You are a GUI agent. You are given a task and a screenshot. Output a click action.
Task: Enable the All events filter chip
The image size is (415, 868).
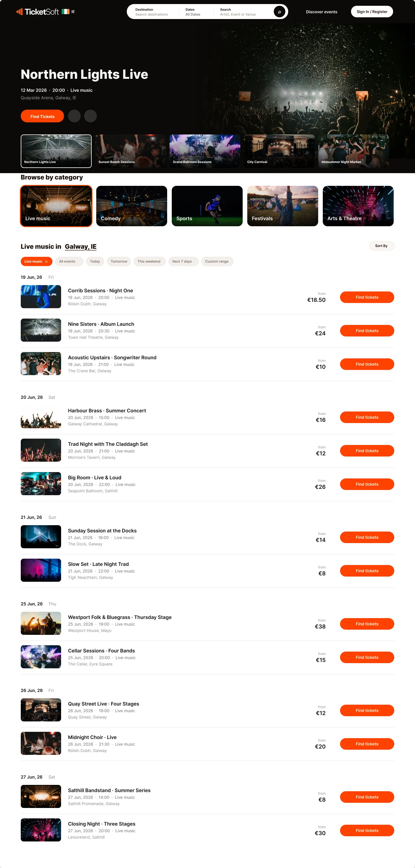(69, 261)
